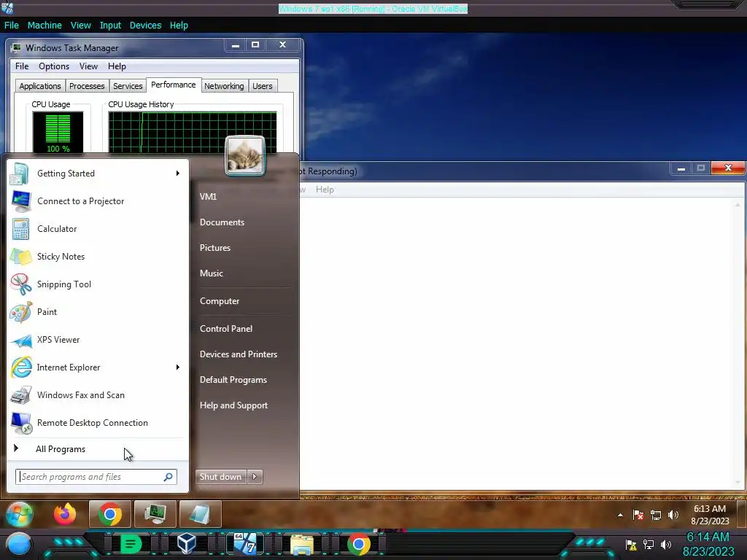Viewport: 747px width, 560px height.
Task: Switch to Networking tab in Task Manager
Action: coord(224,86)
